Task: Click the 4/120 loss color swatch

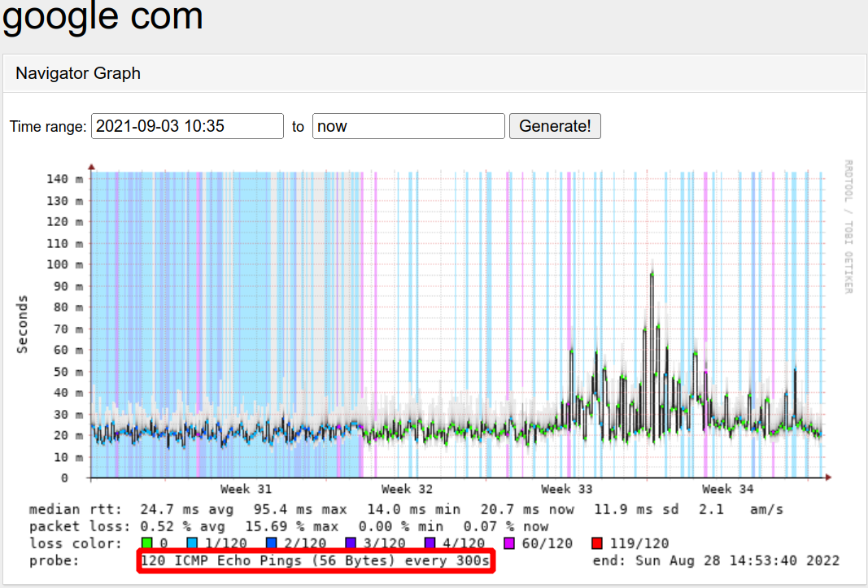Action: pyautogui.click(x=430, y=543)
